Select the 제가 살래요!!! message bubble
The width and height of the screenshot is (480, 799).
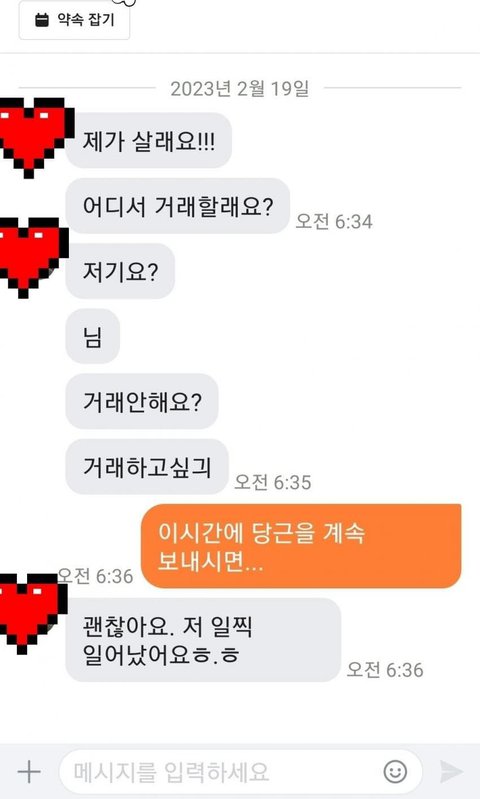(x=149, y=141)
